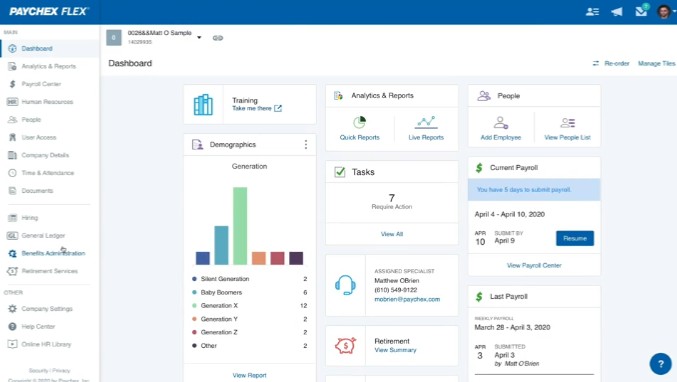
Task: Click the Retirement piggy bank icon
Action: coord(345,345)
